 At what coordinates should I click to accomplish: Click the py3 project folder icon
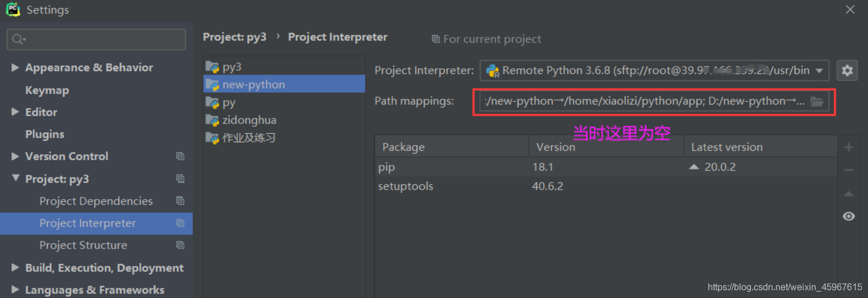(x=212, y=67)
